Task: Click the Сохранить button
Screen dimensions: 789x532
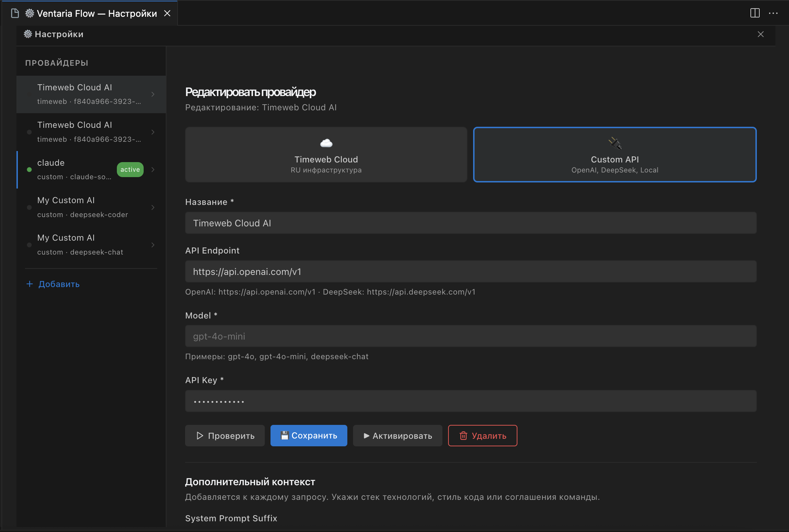Action: (309, 436)
